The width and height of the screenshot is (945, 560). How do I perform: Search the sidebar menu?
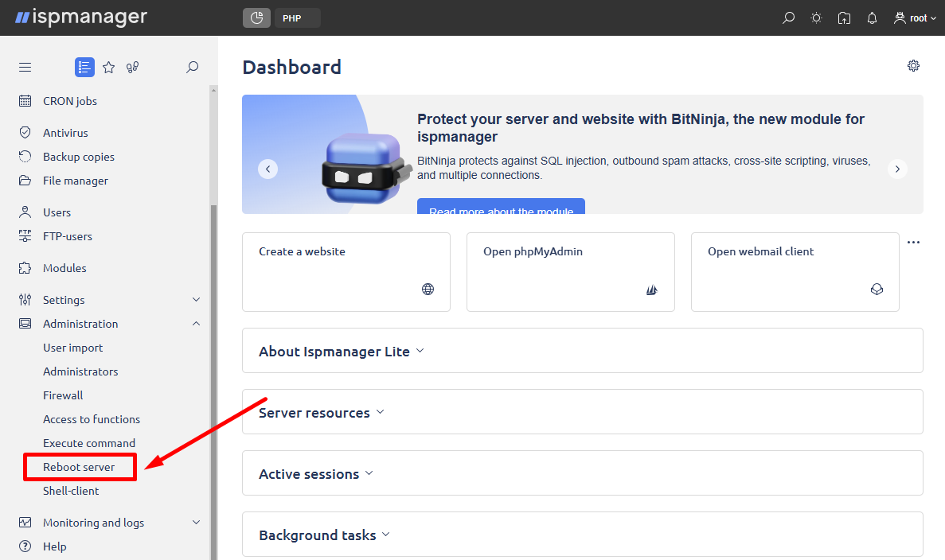[x=192, y=68]
